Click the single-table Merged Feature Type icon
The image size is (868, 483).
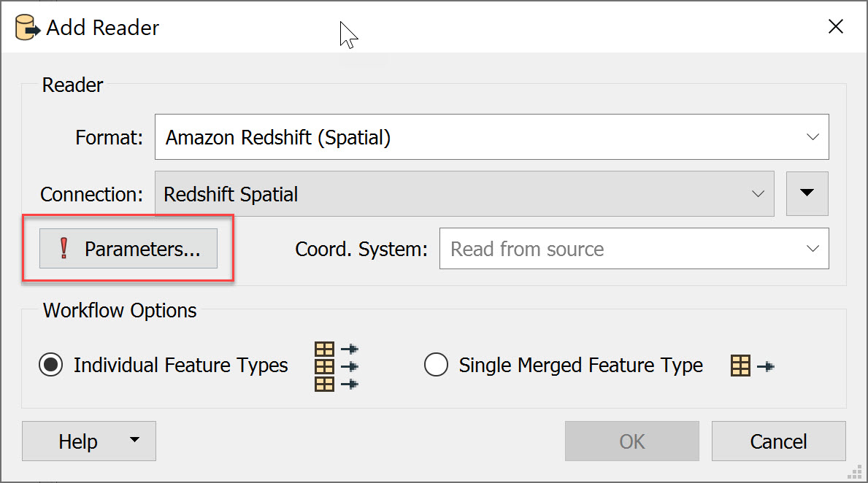752,366
